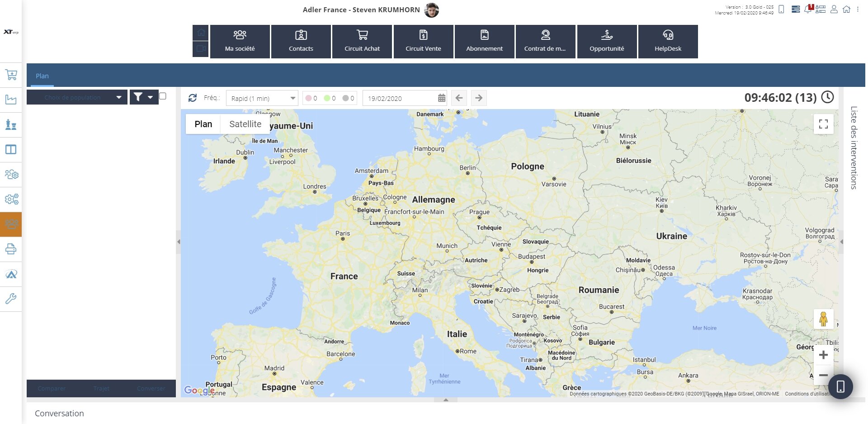The height and width of the screenshot is (424, 868).
Task: Open the Circuit Vente menu
Action: (423, 42)
